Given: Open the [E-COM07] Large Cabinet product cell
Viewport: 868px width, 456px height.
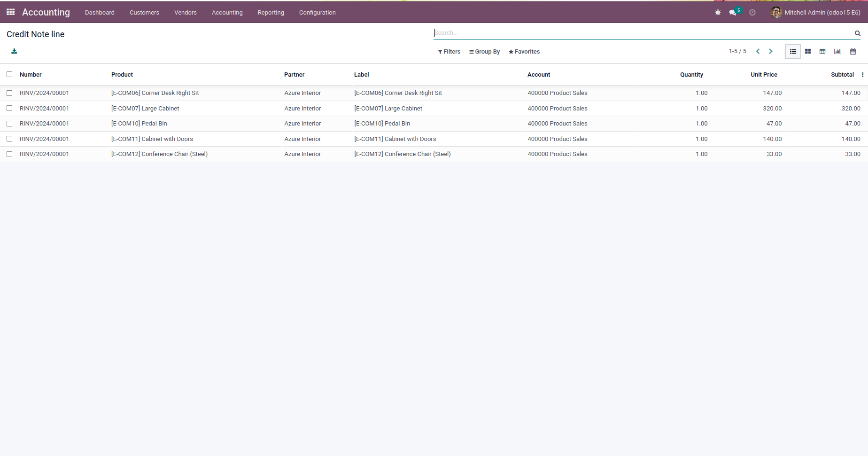Looking at the screenshot, I should [145, 109].
